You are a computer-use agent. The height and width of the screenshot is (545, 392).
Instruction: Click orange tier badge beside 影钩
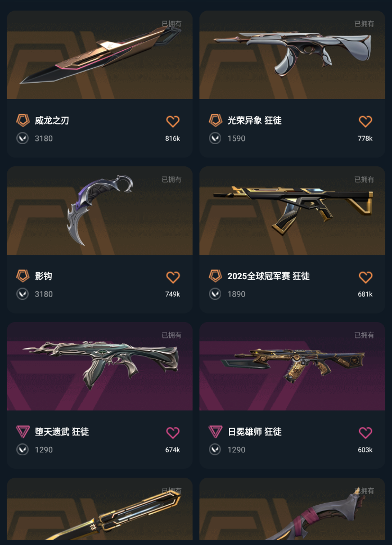point(23,276)
